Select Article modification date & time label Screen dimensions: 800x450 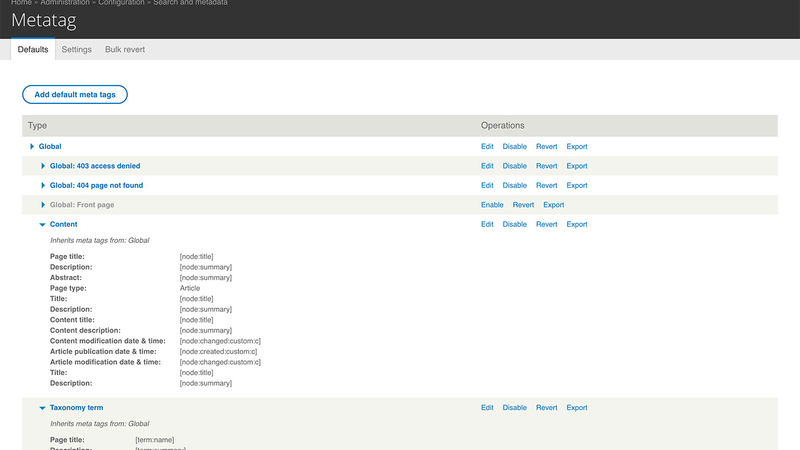point(105,362)
